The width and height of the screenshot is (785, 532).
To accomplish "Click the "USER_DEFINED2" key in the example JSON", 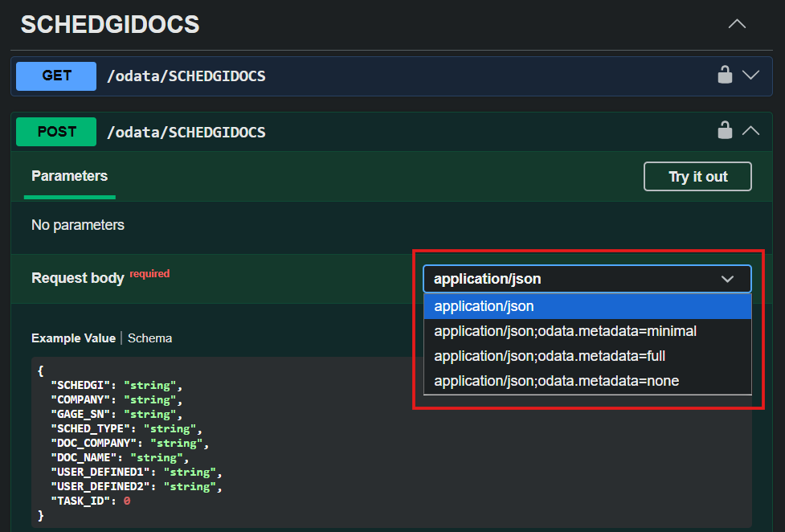I will 100,486.
